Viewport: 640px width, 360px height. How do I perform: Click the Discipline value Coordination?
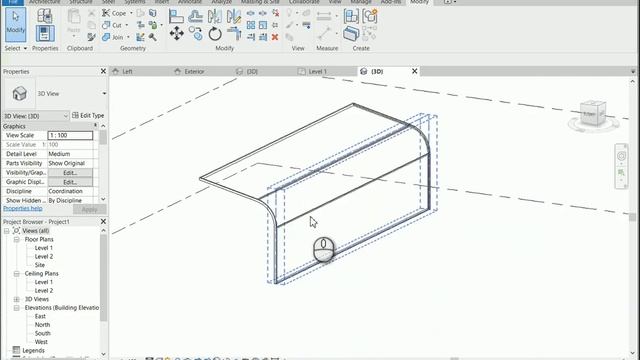point(70,191)
